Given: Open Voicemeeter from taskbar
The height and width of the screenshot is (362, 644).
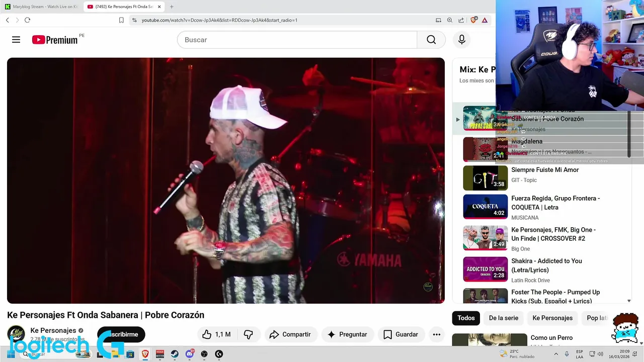Looking at the screenshot, I should [160, 354].
